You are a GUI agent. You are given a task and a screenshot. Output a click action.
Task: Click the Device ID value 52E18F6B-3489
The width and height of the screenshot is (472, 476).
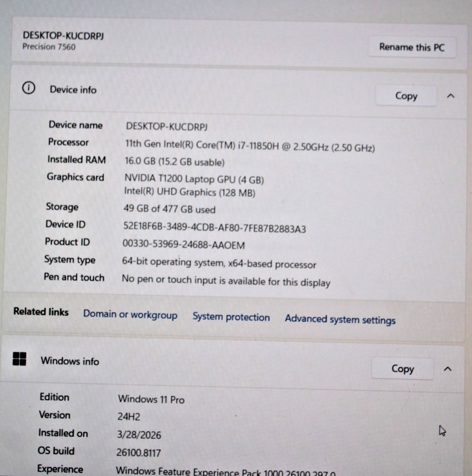click(214, 227)
